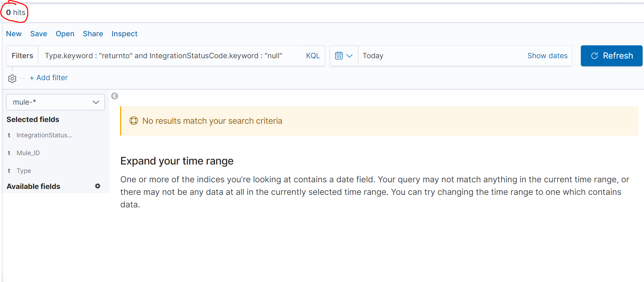644x282 pixels.
Task: Click Open in the top menu
Action: 65,34
